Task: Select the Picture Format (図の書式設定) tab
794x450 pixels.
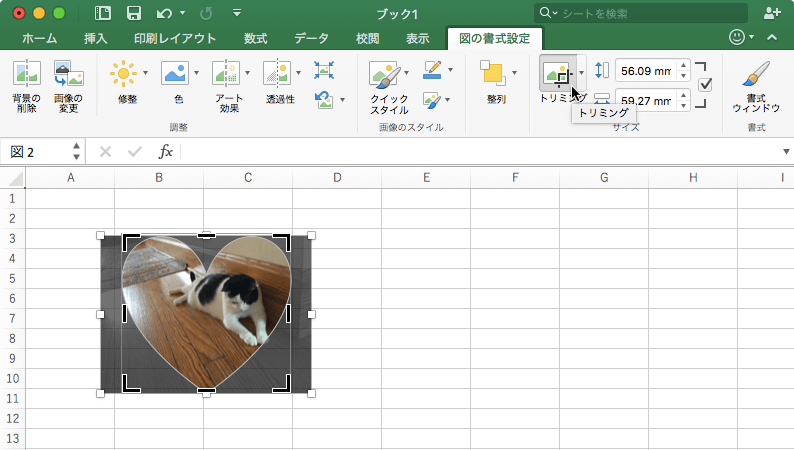Action: click(495, 38)
